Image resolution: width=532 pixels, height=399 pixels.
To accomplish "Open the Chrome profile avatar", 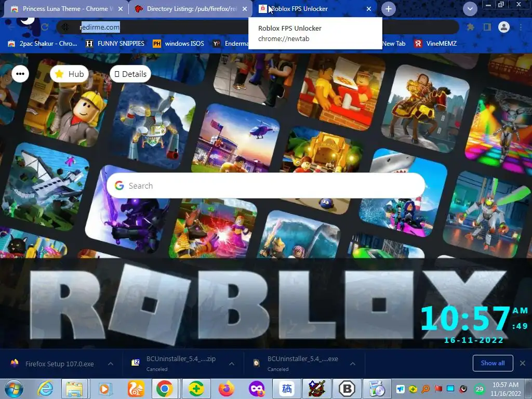I will (x=504, y=27).
